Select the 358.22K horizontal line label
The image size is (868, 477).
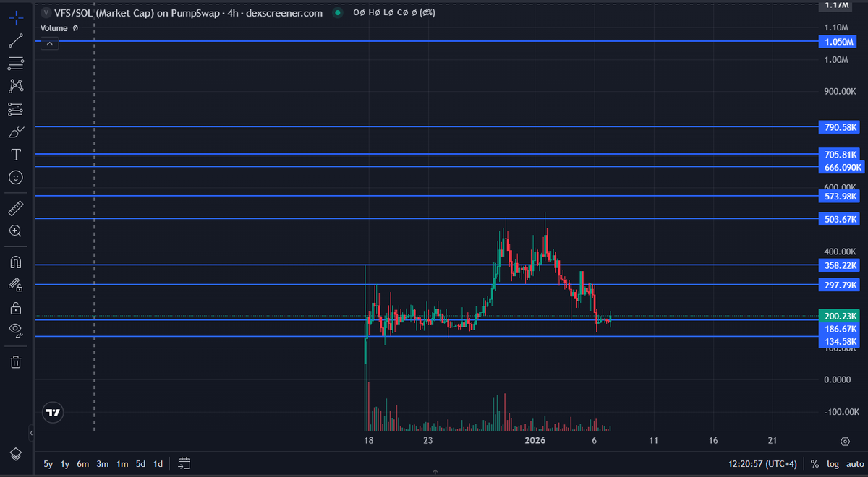[839, 265]
